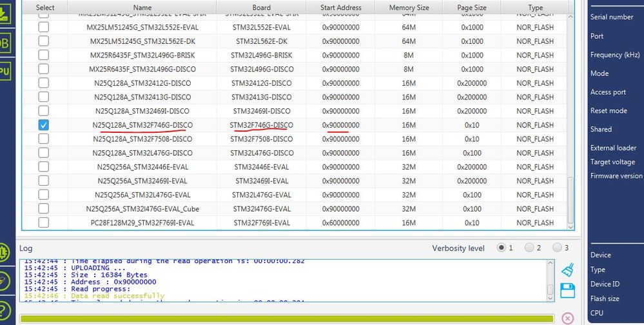Set verbosity level to 2
Screen dimensions: 644x325
click(x=529, y=248)
